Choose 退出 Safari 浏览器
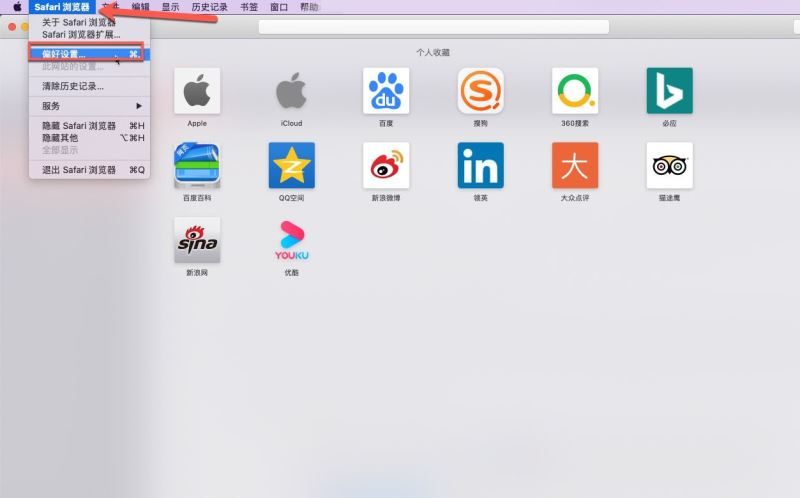800x498 pixels. pos(89,170)
